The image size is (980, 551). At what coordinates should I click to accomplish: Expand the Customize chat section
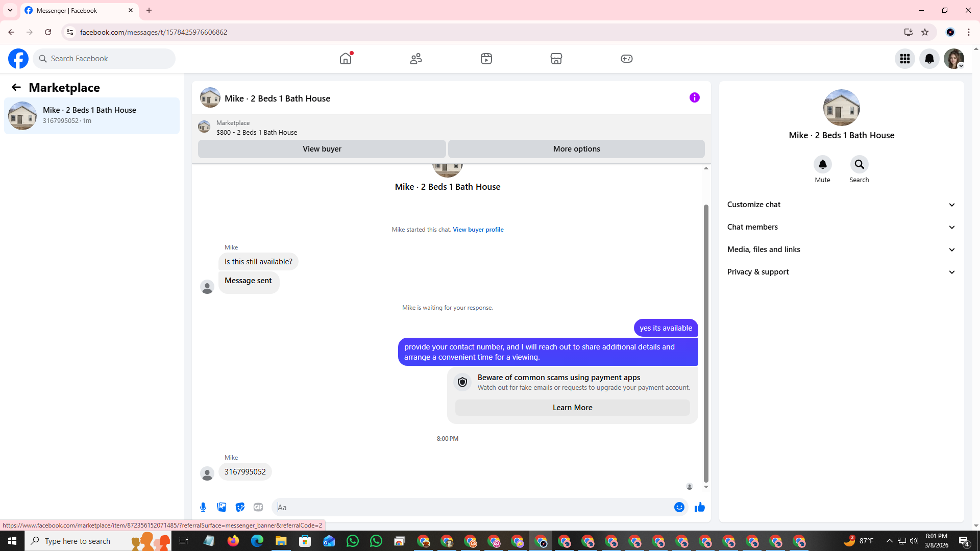pyautogui.click(x=841, y=205)
